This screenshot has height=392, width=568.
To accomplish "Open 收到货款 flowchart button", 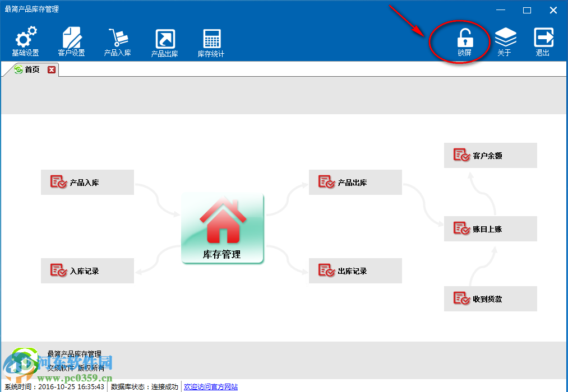I will (x=491, y=298).
